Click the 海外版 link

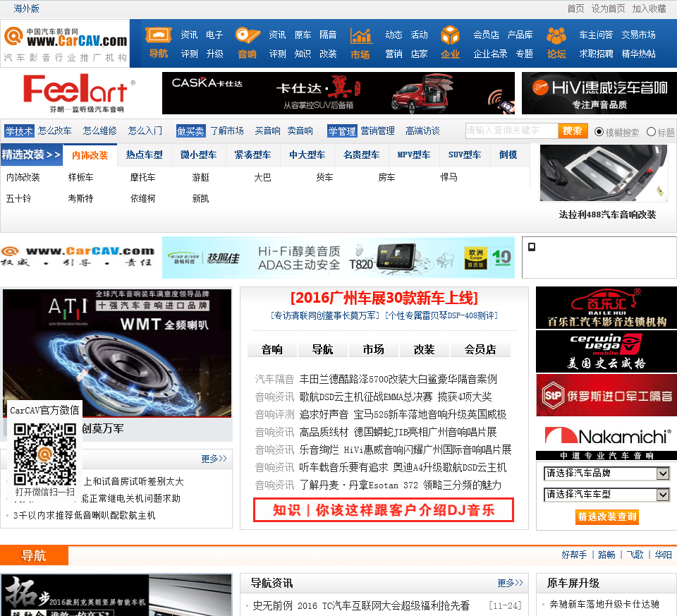click(x=26, y=8)
